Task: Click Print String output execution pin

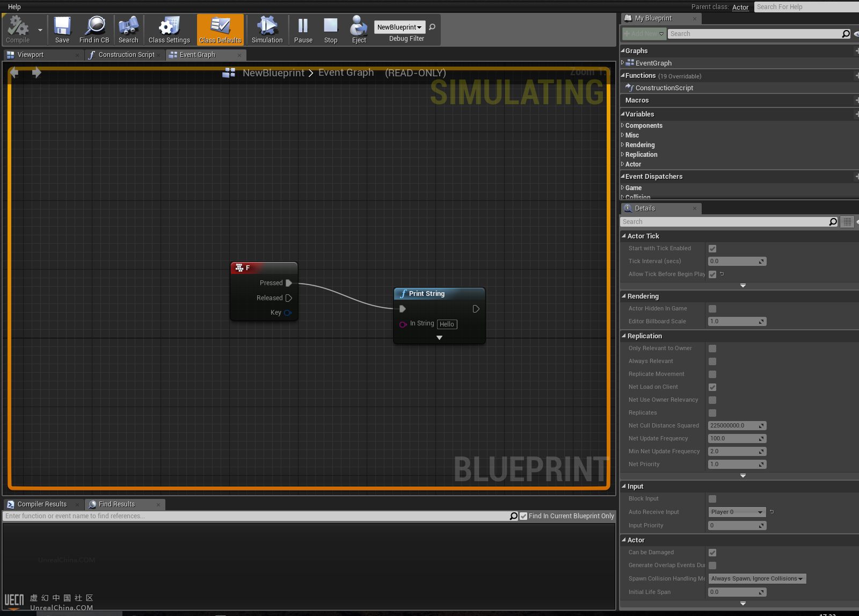Action: tap(476, 309)
